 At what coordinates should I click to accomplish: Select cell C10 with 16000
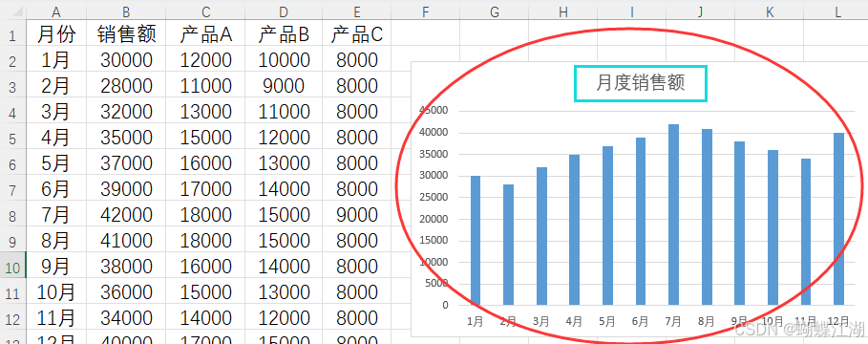coord(205,267)
